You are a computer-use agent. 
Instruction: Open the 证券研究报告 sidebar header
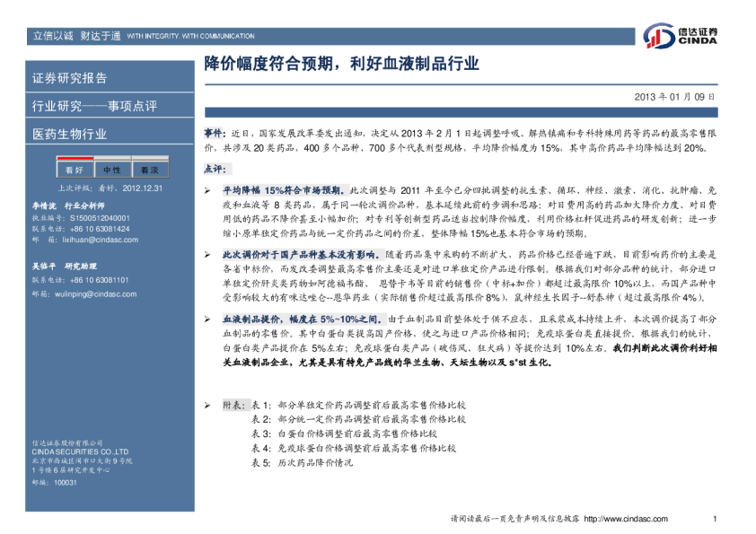tap(69, 78)
